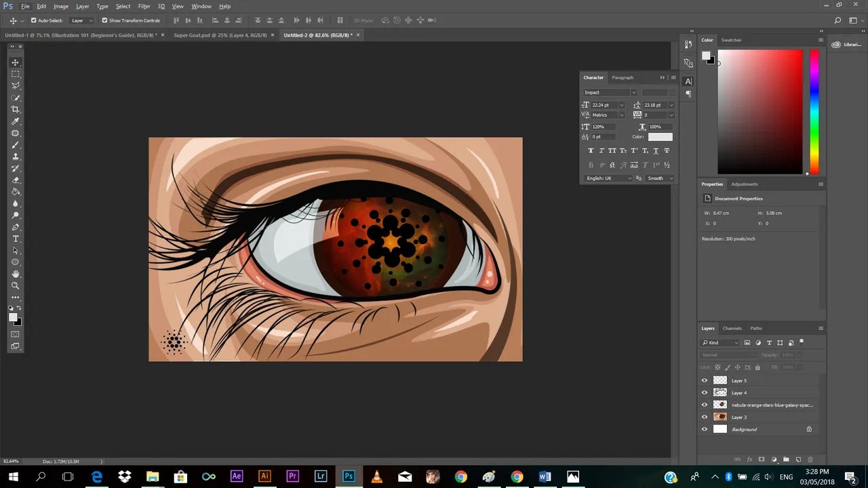This screenshot has width=868, height=488.
Task: Click the Delete layer trash icon
Action: click(810, 460)
